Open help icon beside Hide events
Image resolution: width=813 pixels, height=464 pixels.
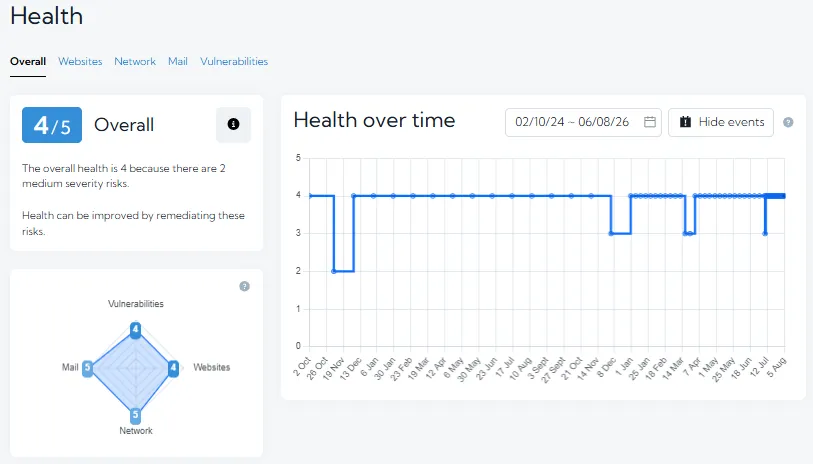(x=788, y=122)
